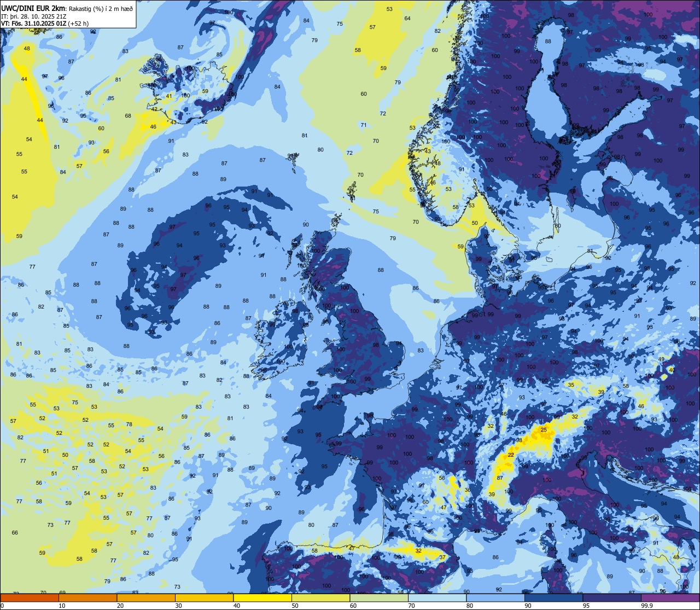This screenshot has height=610, width=700.
Task: Click the legend tick label '30'
Action: (178, 606)
